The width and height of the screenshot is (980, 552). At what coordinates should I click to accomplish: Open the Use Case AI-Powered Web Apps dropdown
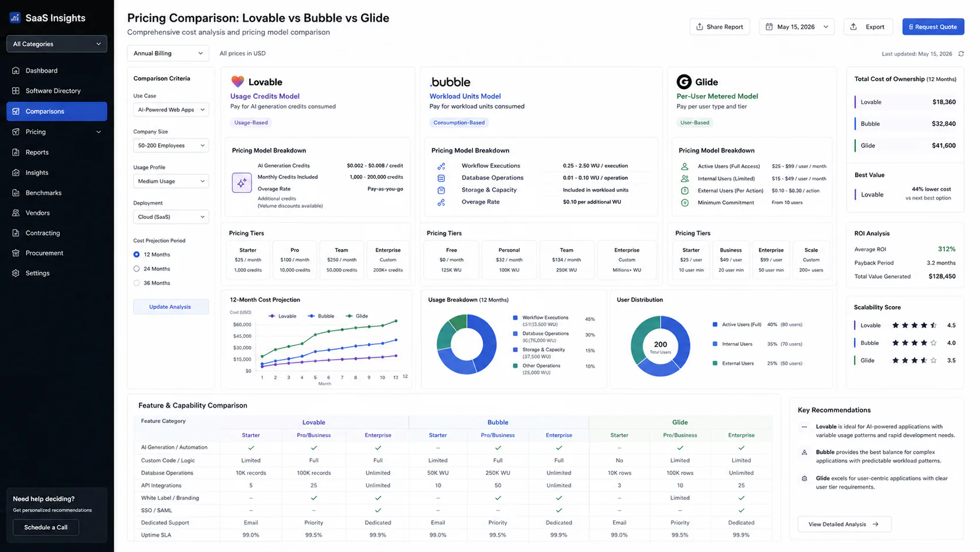171,110
